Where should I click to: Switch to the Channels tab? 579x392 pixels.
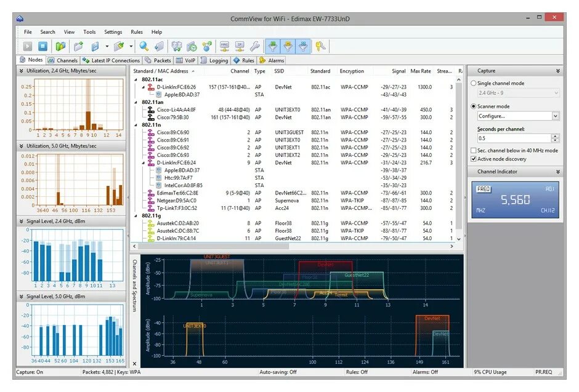click(x=63, y=60)
